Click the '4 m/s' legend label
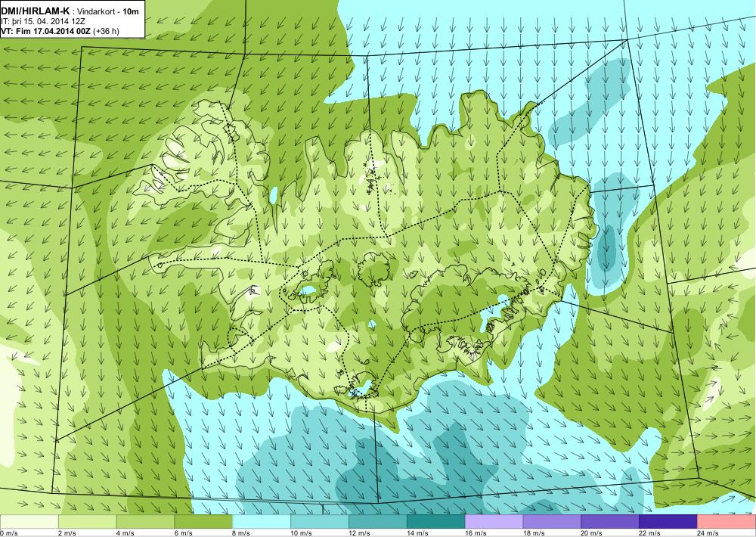Viewport: 756px width, 537px height. (x=125, y=533)
